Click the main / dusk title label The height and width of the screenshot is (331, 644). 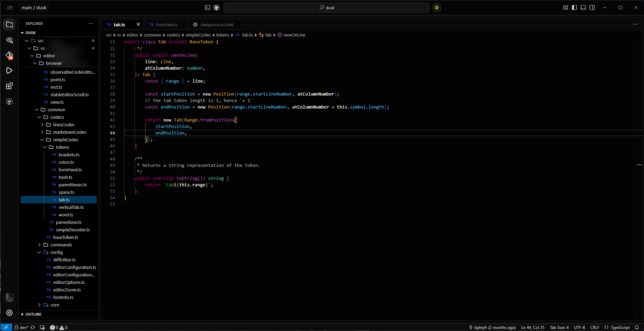coord(34,8)
